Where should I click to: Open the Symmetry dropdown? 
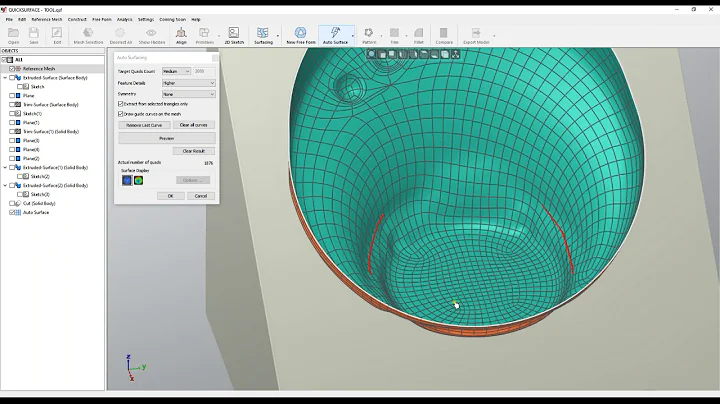[189, 94]
